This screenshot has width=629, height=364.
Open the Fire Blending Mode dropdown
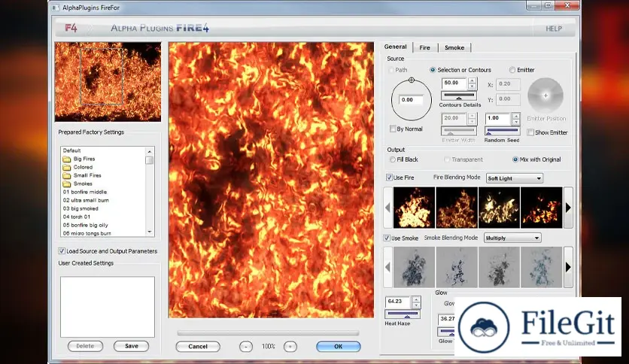[x=515, y=178]
